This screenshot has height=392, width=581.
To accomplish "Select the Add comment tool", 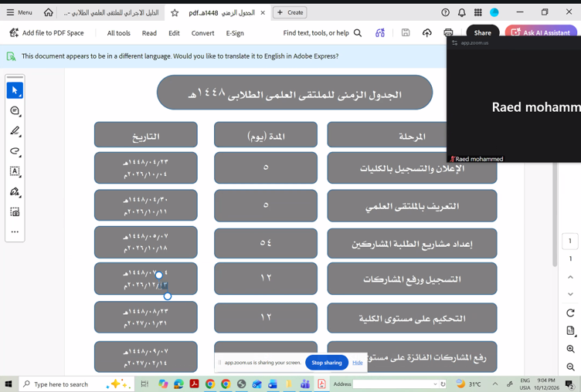I will pyautogui.click(x=15, y=110).
